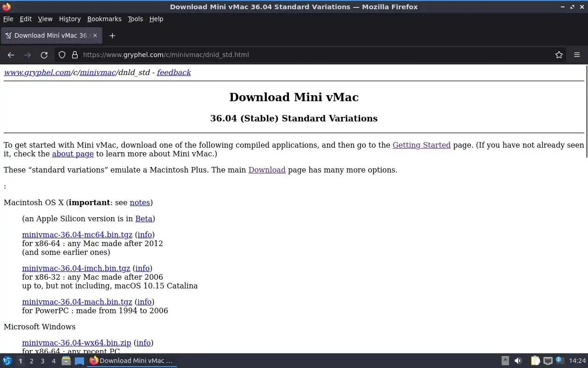Open a new tab with plus button
588x368 pixels.
(x=112, y=35)
